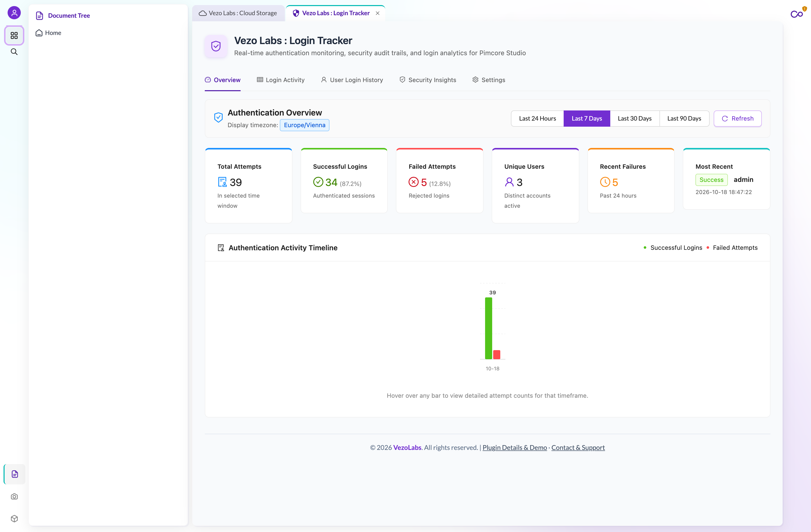Image resolution: width=811 pixels, height=532 pixels.
Task: Open the user profile avatar icon
Action: point(14,13)
